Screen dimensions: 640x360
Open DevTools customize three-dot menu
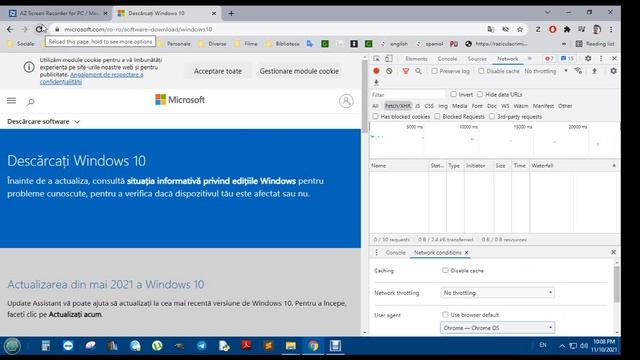coord(601,59)
